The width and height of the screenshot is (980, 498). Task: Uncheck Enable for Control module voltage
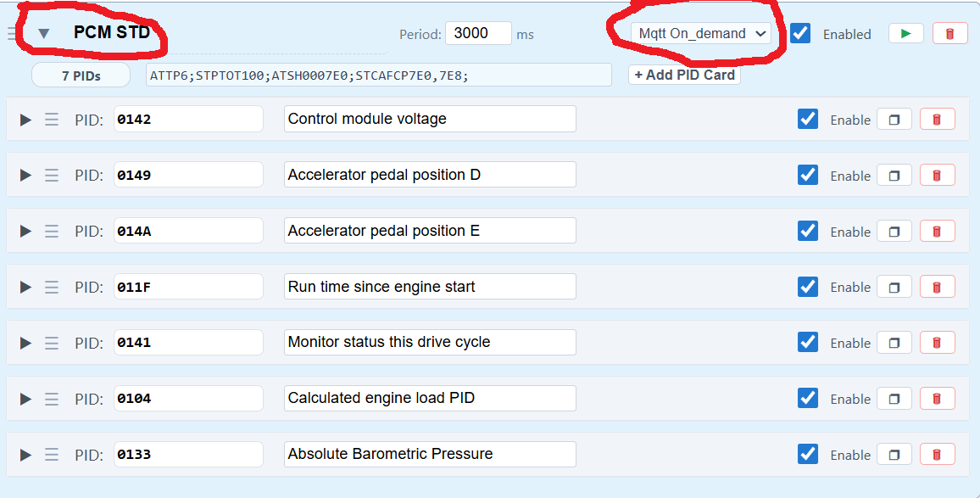tap(808, 119)
